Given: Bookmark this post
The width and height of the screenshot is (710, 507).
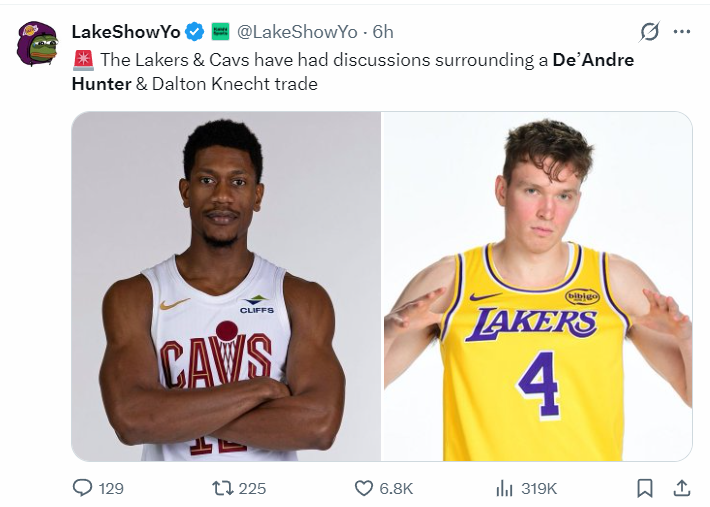Looking at the screenshot, I should (x=645, y=488).
